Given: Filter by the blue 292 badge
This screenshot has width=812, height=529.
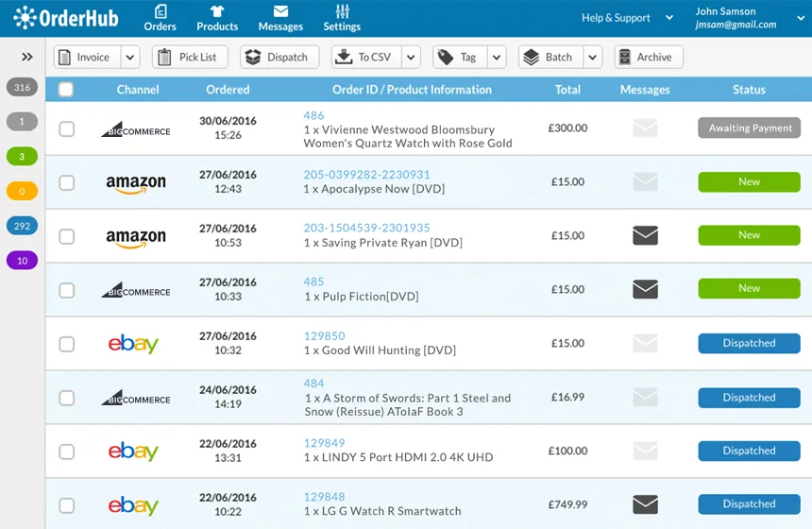Looking at the screenshot, I should 22,226.
